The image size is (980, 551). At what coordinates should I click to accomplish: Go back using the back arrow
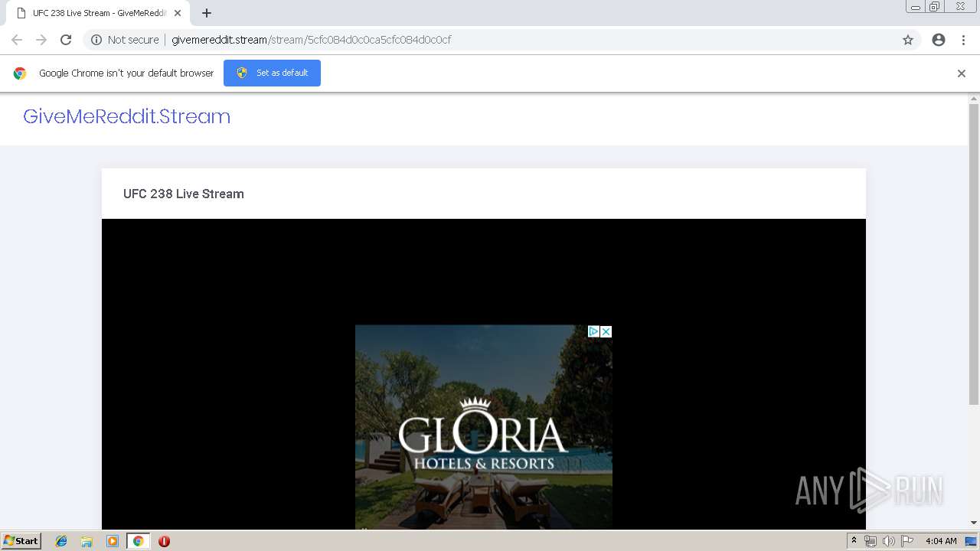pos(17,40)
